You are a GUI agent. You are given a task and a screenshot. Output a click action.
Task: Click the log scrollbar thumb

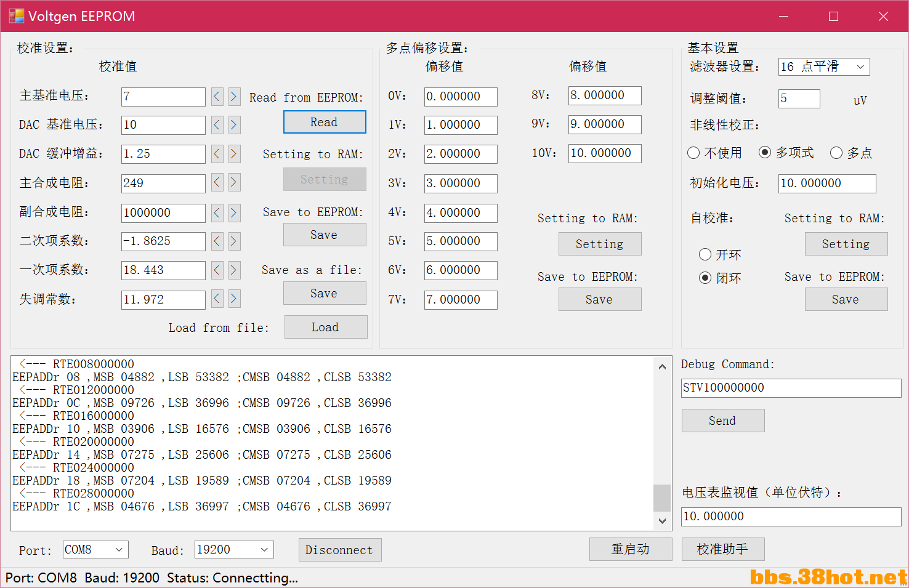662,497
